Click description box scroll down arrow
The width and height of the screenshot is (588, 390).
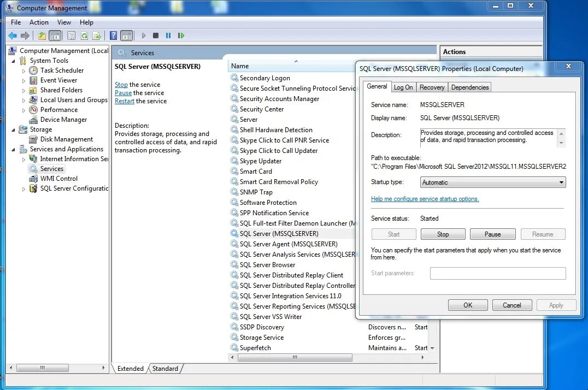pyautogui.click(x=561, y=143)
